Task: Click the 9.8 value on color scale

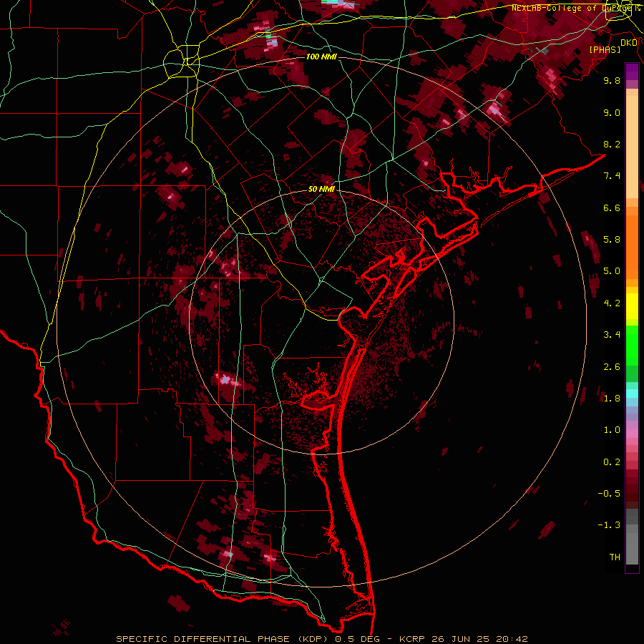Action: (x=612, y=80)
